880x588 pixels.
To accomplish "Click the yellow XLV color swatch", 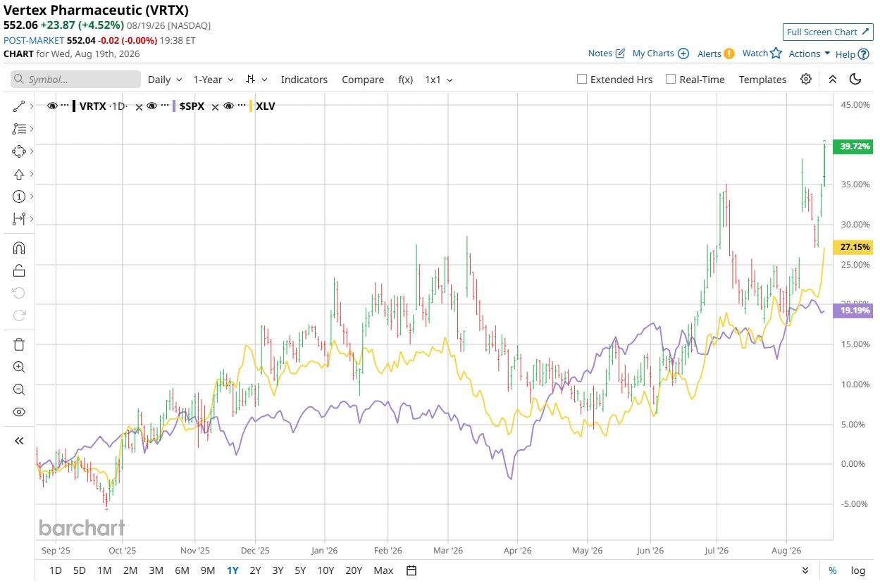I will (x=250, y=106).
